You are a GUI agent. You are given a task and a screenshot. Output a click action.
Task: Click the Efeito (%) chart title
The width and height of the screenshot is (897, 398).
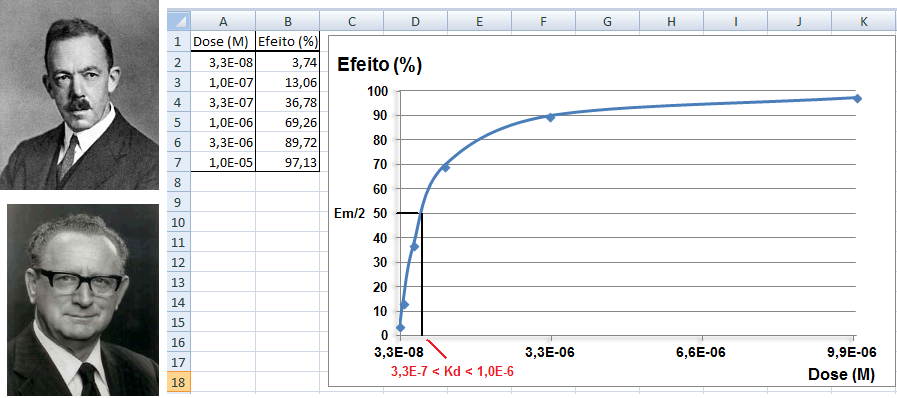click(379, 65)
